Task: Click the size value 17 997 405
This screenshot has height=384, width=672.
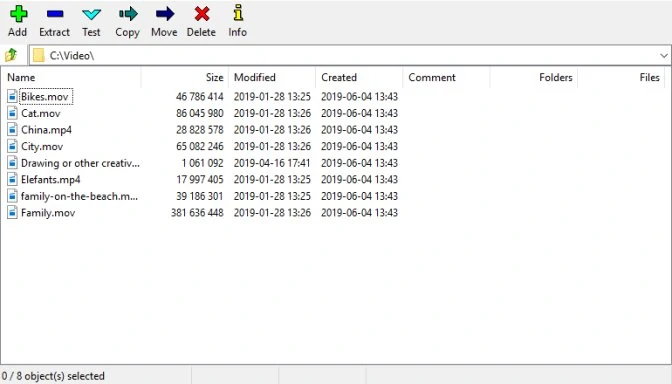Action: (200, 180)
